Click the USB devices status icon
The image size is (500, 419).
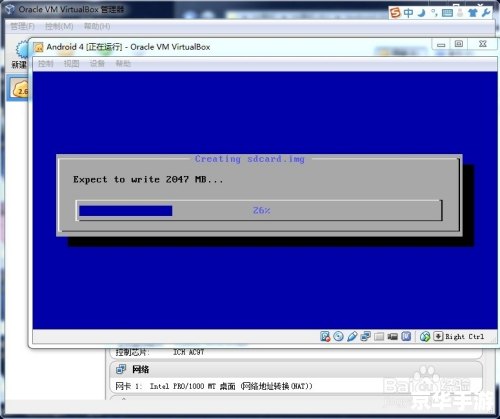coord(352,336)
